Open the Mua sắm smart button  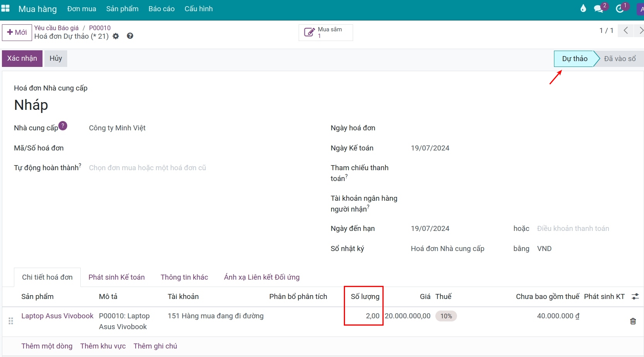point(326,32)
